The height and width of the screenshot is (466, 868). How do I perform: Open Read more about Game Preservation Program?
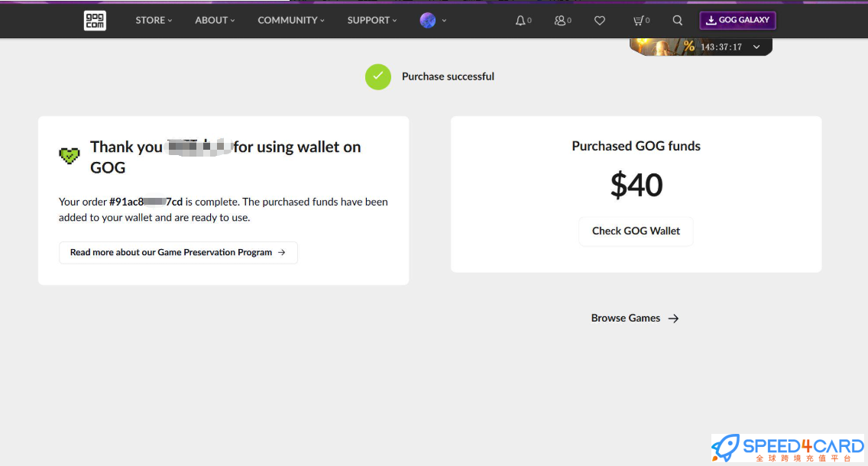tap(178, 252)
